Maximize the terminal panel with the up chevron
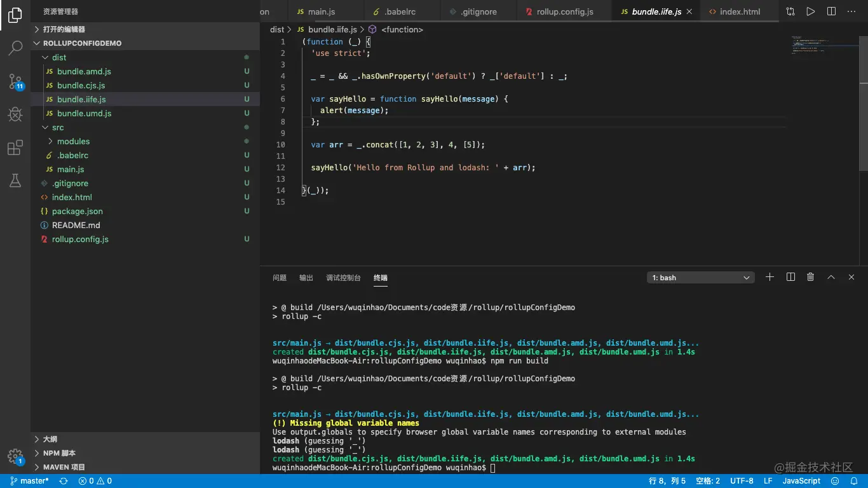The image size is (868, 488). click(831, 277)
